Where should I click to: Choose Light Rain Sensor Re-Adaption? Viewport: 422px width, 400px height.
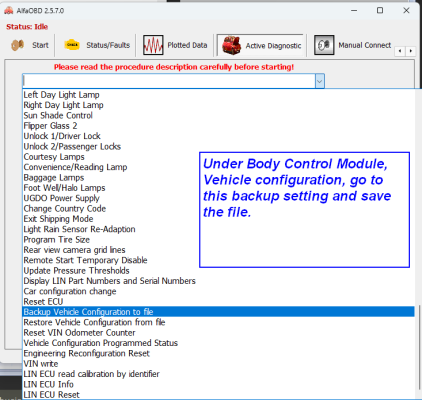[x=79, y=229]
